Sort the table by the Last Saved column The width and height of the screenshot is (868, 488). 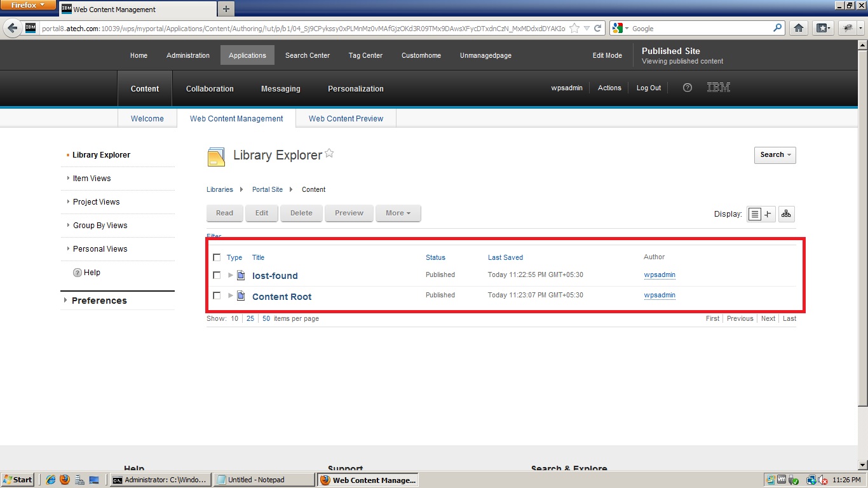coord(505,257)
